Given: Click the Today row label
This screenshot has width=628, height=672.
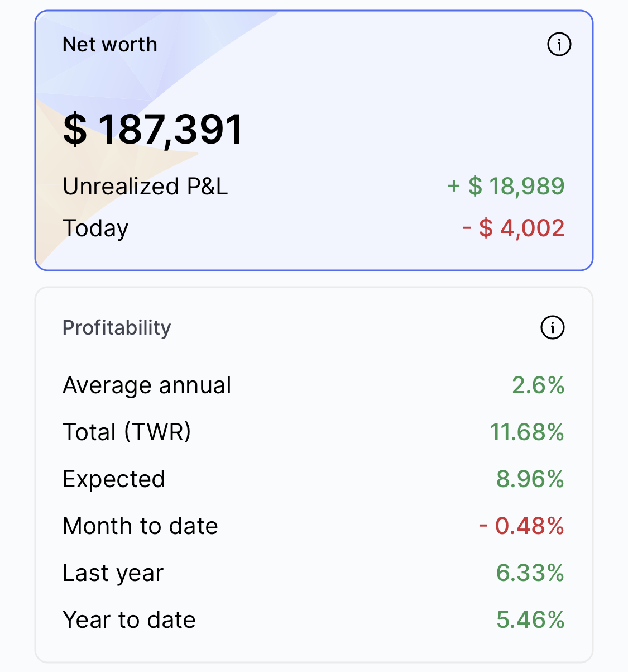Looking at the screenshot, I should [95, 228].
